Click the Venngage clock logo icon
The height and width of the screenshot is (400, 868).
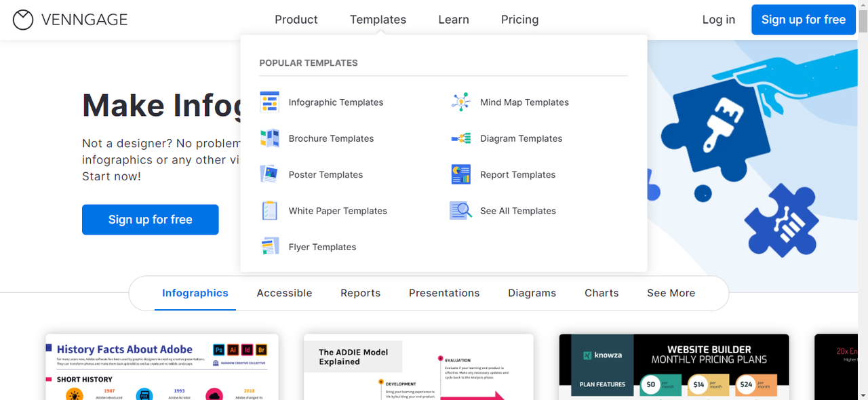tap(23, 20)
